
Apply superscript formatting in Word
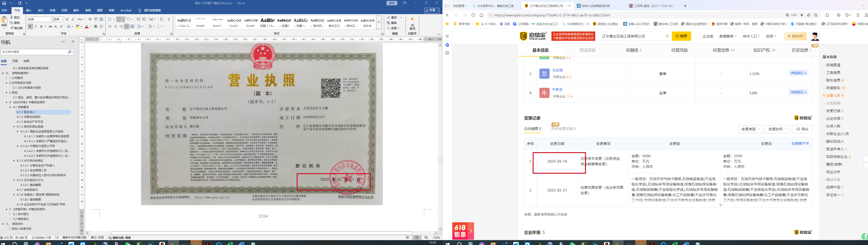[x=61, y=26]
